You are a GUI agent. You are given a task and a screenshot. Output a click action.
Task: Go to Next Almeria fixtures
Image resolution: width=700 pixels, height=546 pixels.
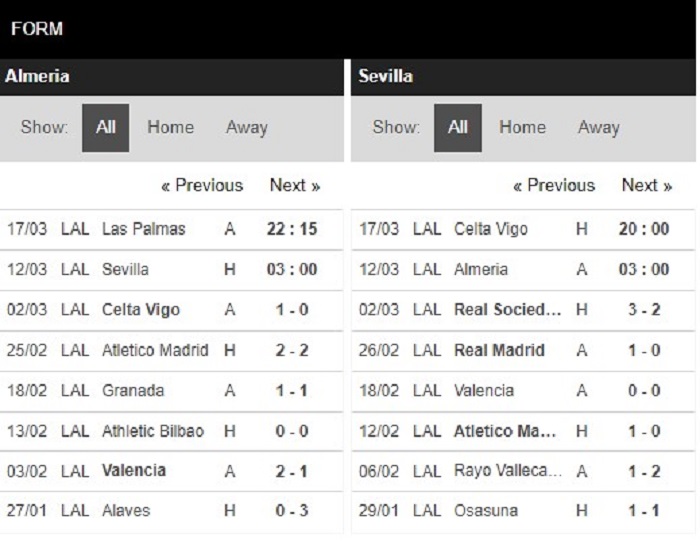[x=295, y=185]
